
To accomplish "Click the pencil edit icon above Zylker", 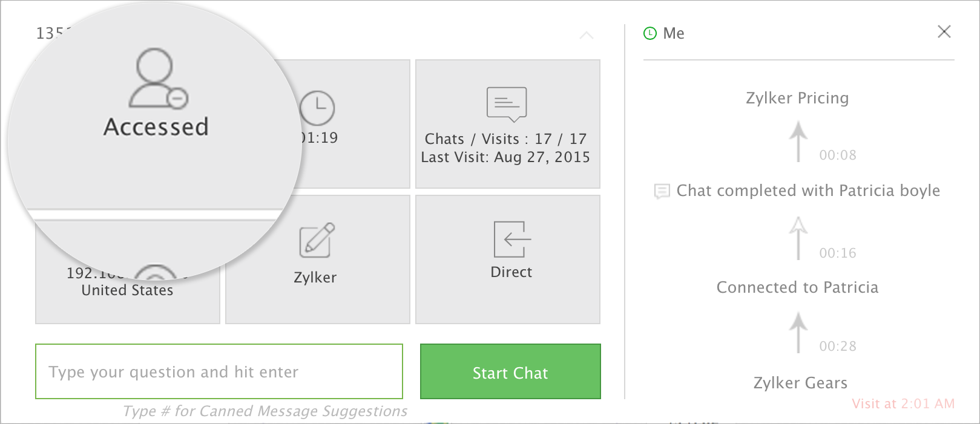I will (x=317, y=240).
